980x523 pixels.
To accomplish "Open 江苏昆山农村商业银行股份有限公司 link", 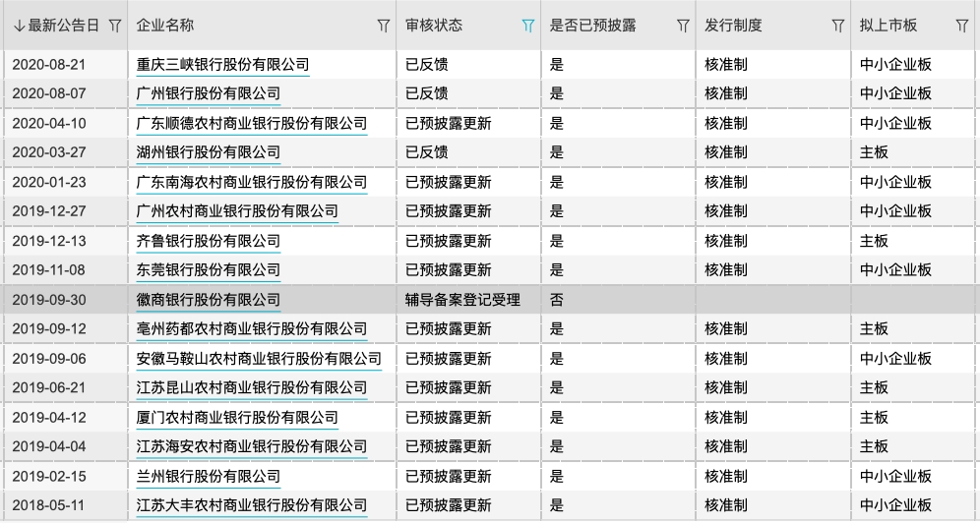I will coord(251,387).
